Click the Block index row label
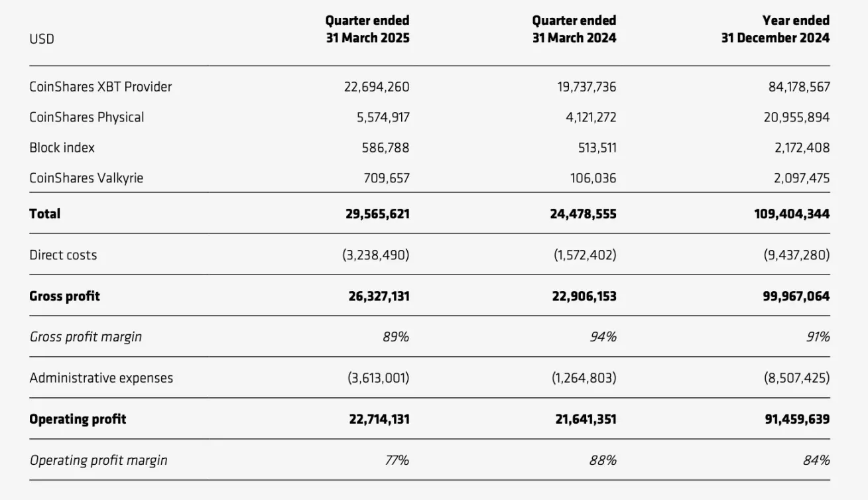868x500 pixels. click(62, 147)
